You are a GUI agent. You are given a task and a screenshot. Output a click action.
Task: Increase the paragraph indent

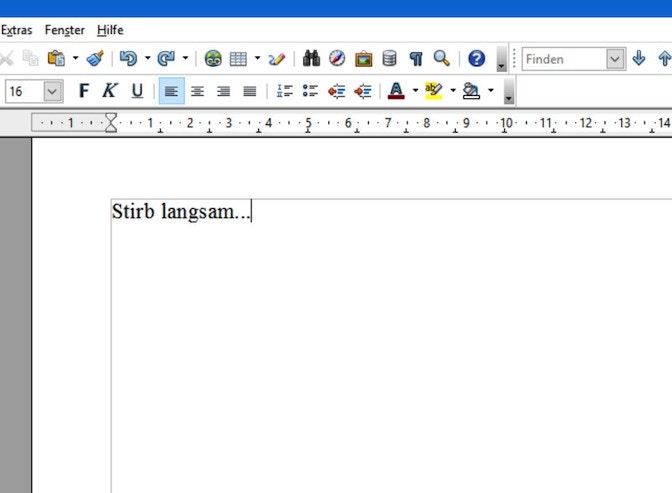click(363, 91)
